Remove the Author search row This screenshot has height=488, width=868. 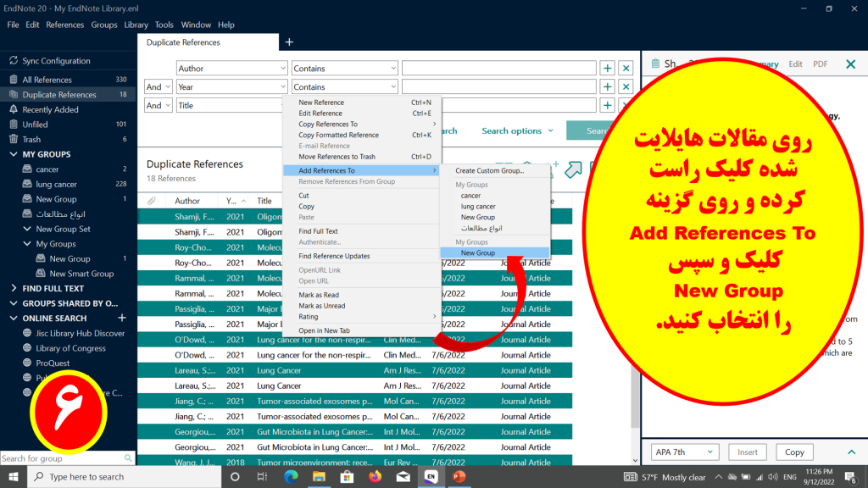626,69
